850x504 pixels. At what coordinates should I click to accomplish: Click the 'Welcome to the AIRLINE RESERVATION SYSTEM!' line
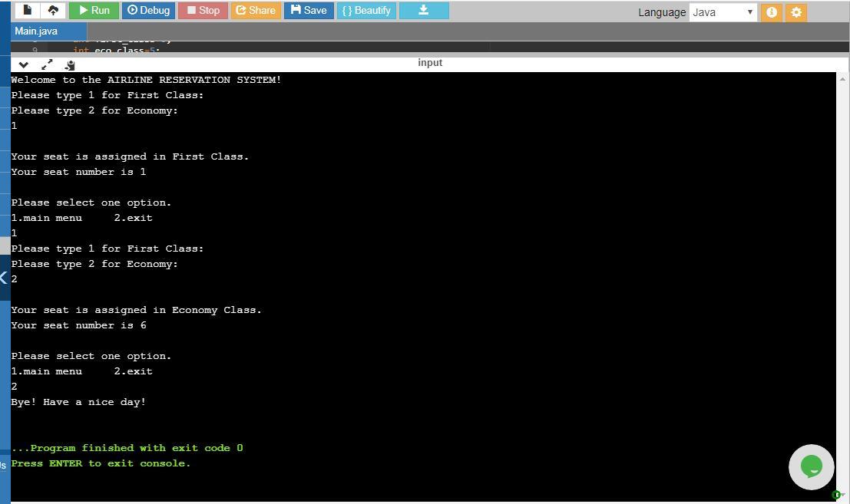(x=146, y=80)
